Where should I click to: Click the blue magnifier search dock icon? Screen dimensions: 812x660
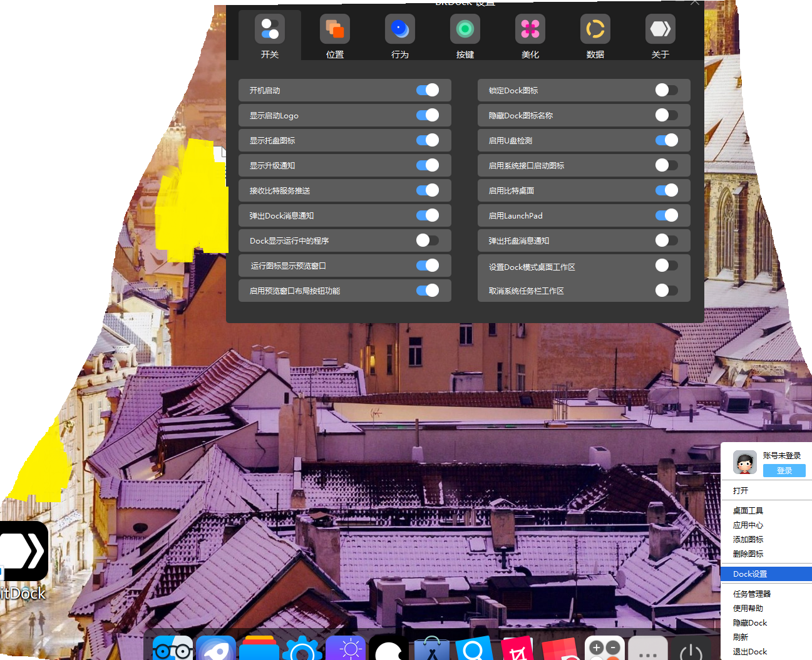click(x=475, y=649)
